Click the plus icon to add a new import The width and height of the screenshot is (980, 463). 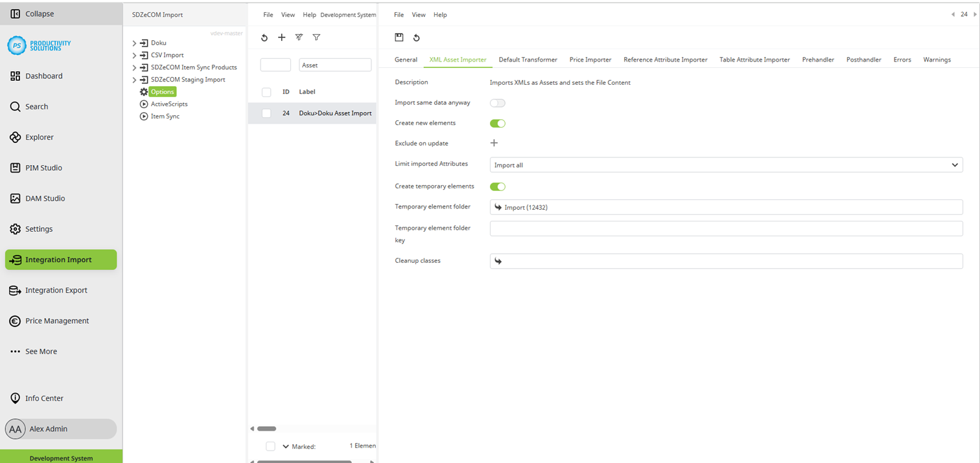coord(281,38)
